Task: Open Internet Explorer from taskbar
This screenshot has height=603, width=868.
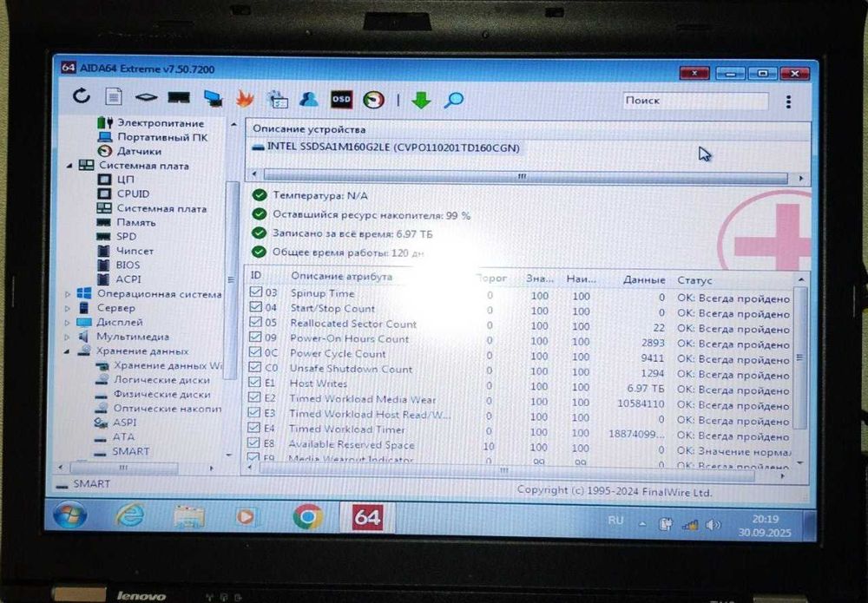Action: pos(130,515)
